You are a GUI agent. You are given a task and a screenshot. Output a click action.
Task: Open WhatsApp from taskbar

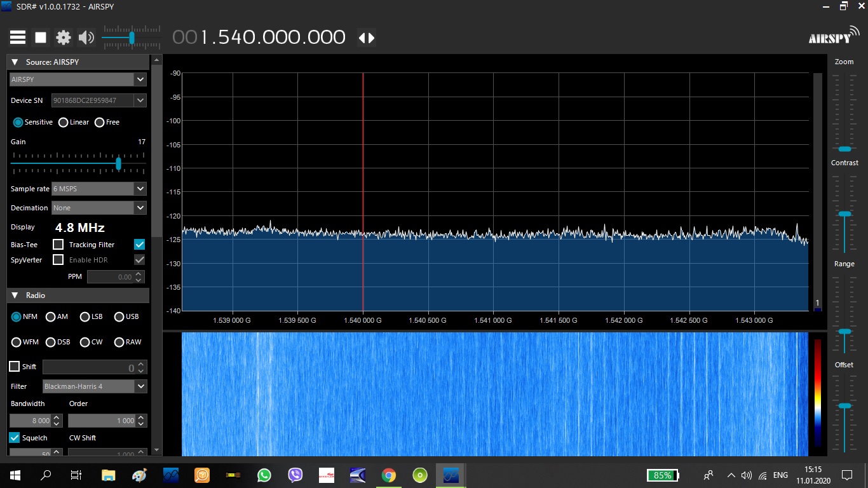(x=264, y=475)
